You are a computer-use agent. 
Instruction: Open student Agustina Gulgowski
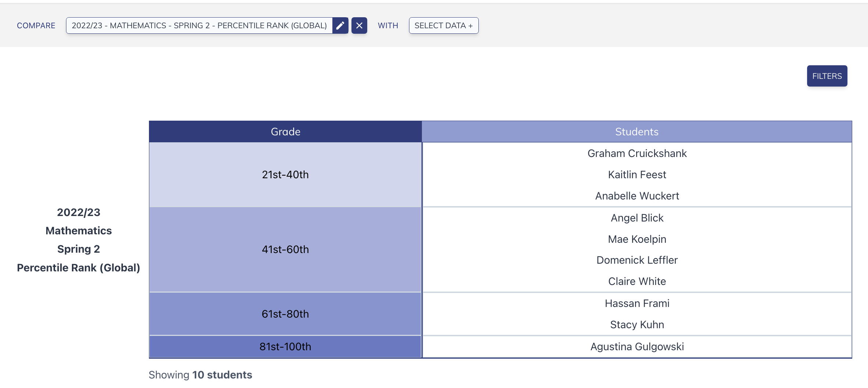637,347
